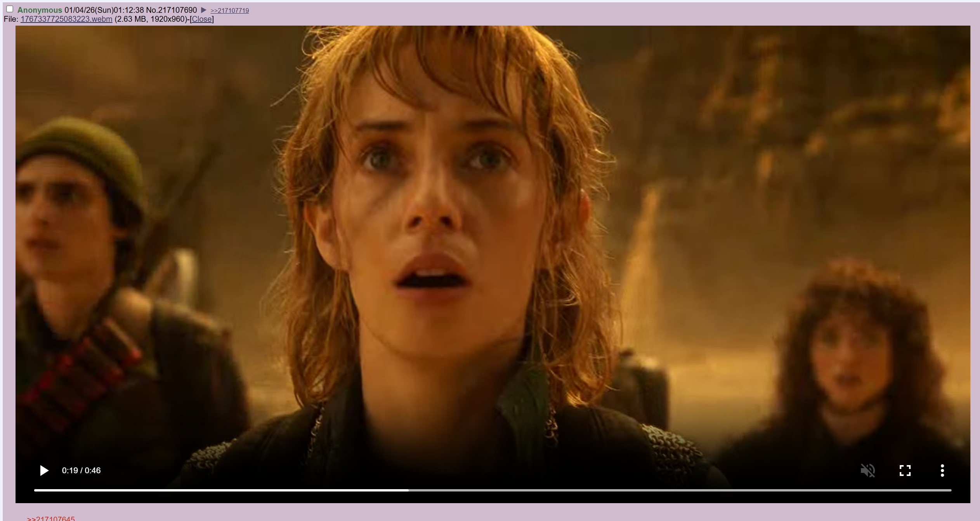Click the 'No.' post permalink
The image size is (980, 521).
(x=151, y=10)
